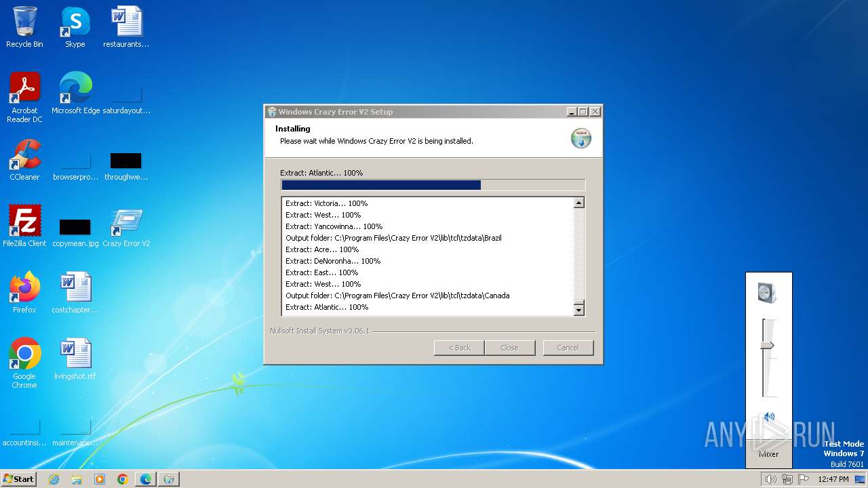Open Internet Explorer in taskbar
The height and width of the screenshot is (488, 868).
tap(54, 479)
